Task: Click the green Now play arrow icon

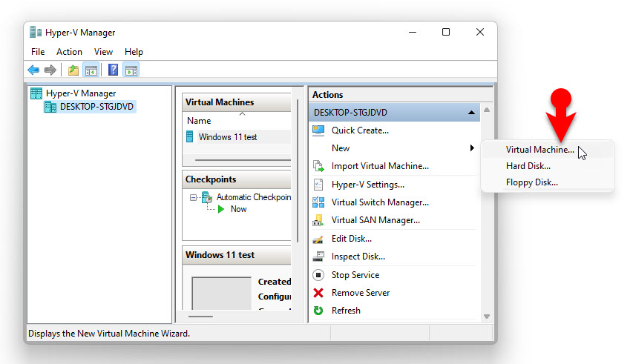Action: pos(221,209)
